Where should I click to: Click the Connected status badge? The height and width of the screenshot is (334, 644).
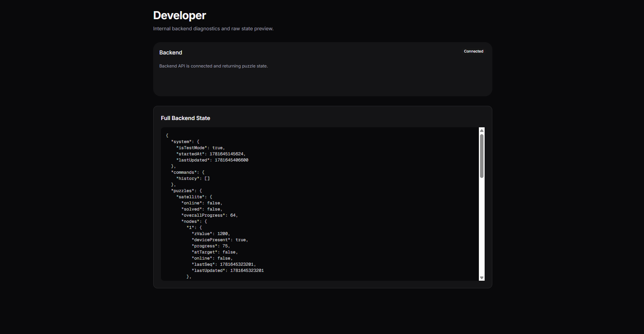pyautogui.click(x=473, y=51)
